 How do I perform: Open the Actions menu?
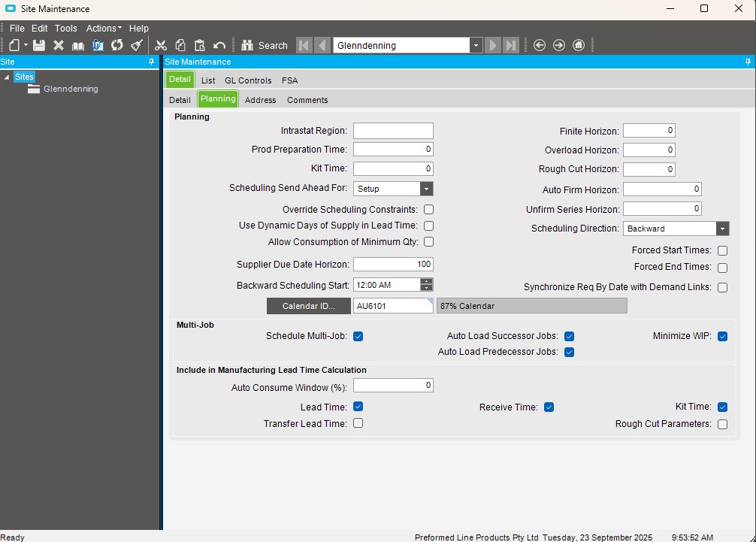[x=104, y=28]
